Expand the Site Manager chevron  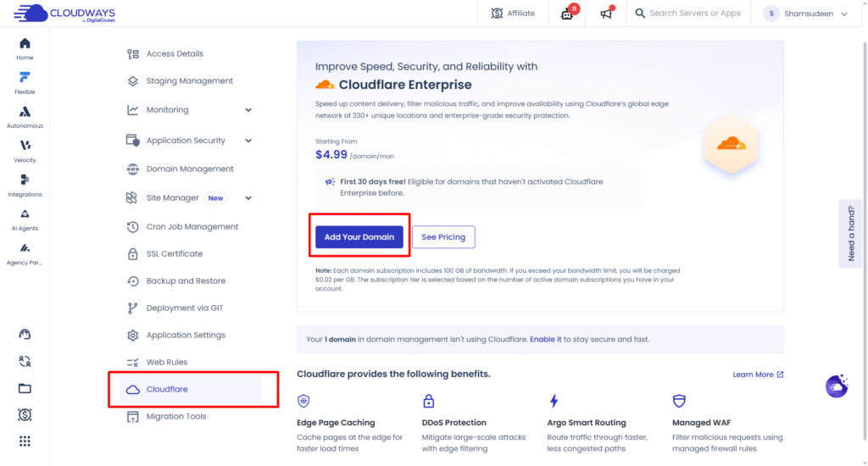click(x=248, y=198)
